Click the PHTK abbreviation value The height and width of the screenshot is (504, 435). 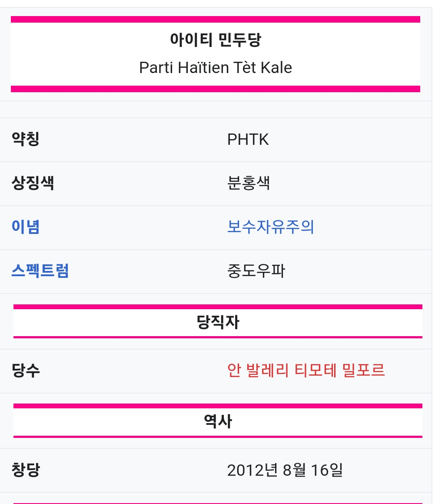[x=248, y=140]
